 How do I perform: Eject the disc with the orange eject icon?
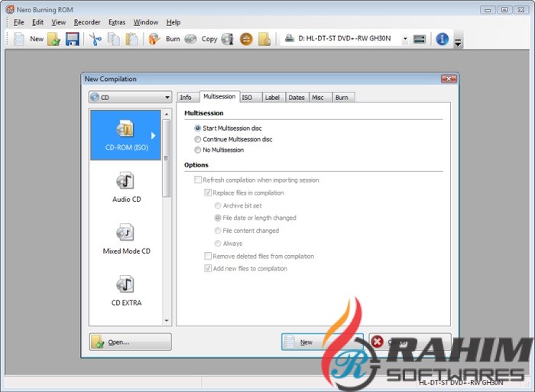point(246,39)
